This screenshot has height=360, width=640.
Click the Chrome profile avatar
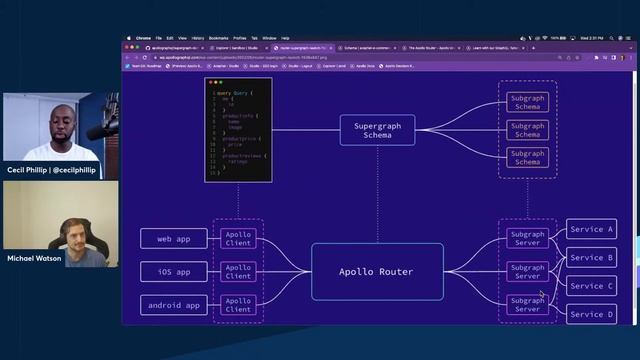(x=622, y=58)
